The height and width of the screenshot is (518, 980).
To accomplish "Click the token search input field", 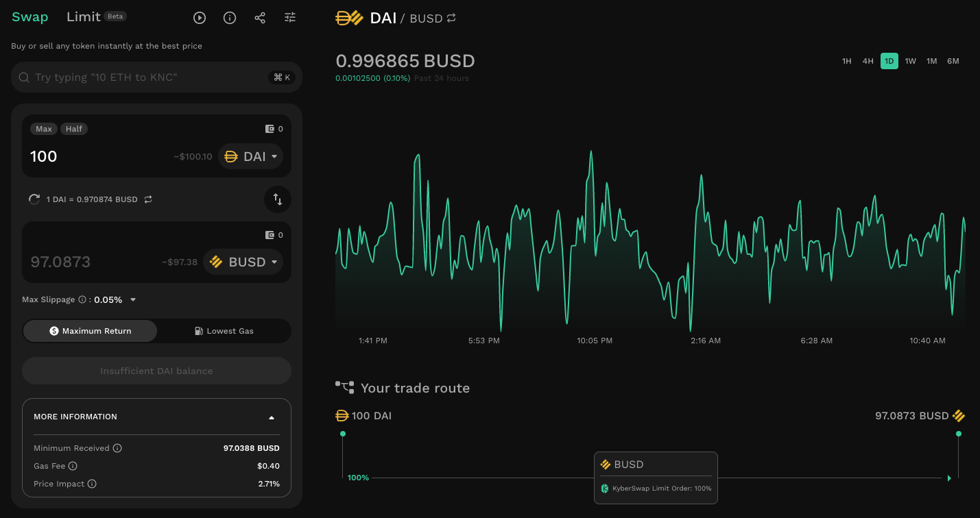I will click(x=147, y=77).
